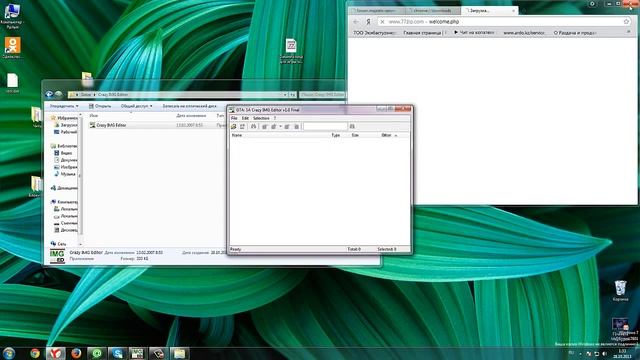Expand the Explorer address bar history dropdown
This screenshot has width=640, height=360.
(285, 95)
